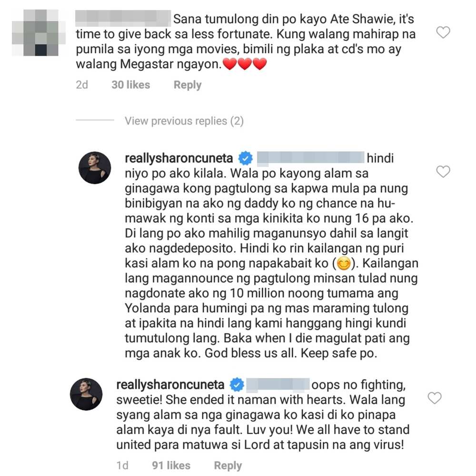Like the top comment with heart icon

[443, 32]
